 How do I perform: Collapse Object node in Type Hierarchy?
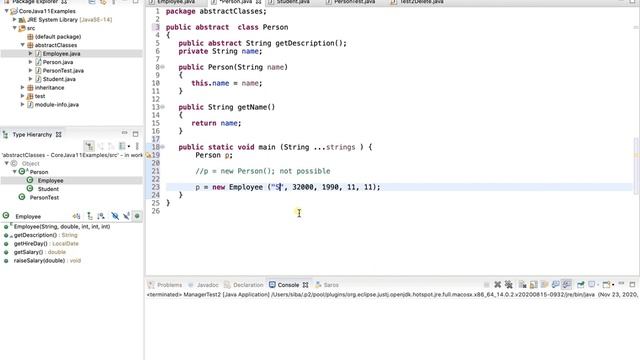7,163
